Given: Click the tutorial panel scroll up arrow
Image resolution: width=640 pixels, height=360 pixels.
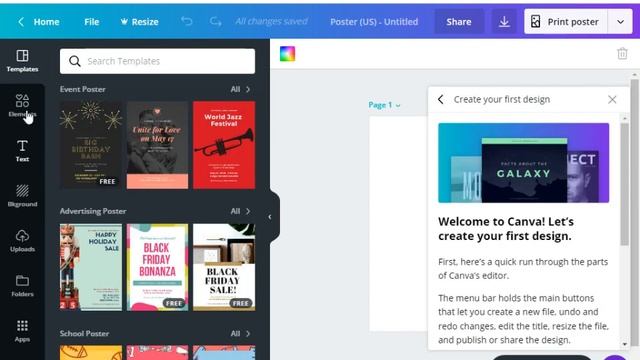Looking at the screenshot, I should point(624,118).
